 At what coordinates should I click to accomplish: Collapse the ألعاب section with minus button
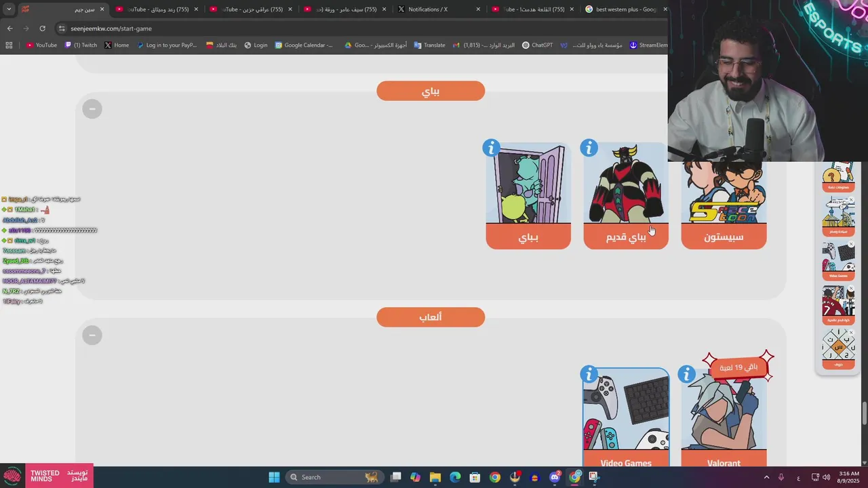pos(92,335)
